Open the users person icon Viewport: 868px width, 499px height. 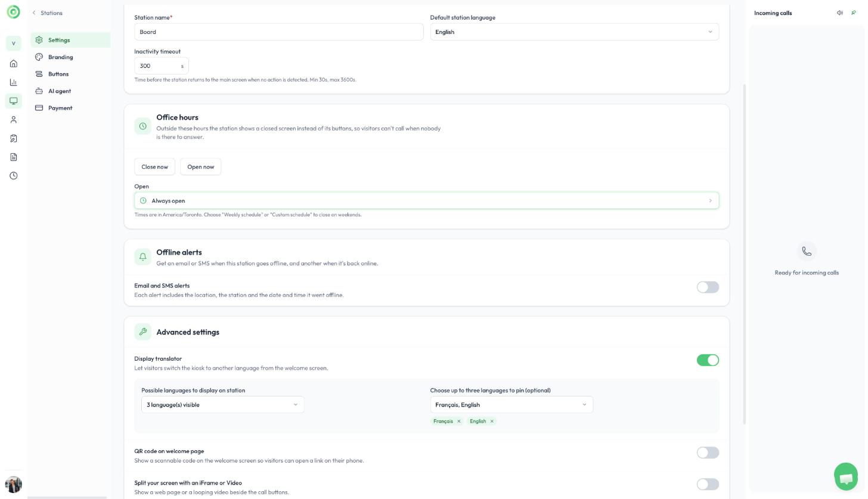13,120
